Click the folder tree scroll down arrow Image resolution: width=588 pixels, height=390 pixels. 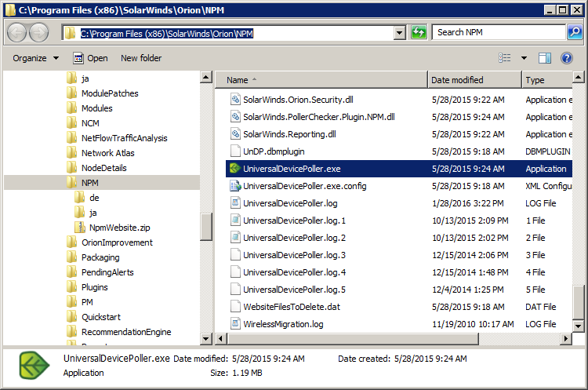click(x=206, y=339)
